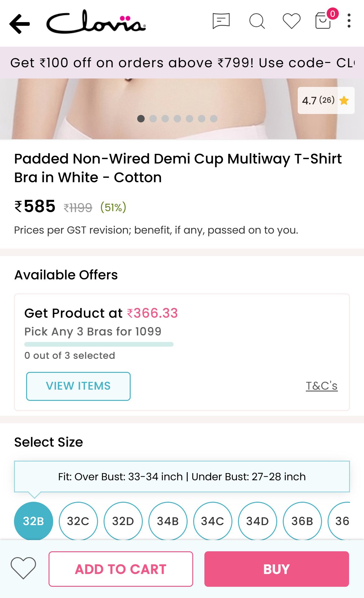The width and height of the screenshot is (364, 598).
Task: Pick the 34D size circle
Action: (257, 521)
